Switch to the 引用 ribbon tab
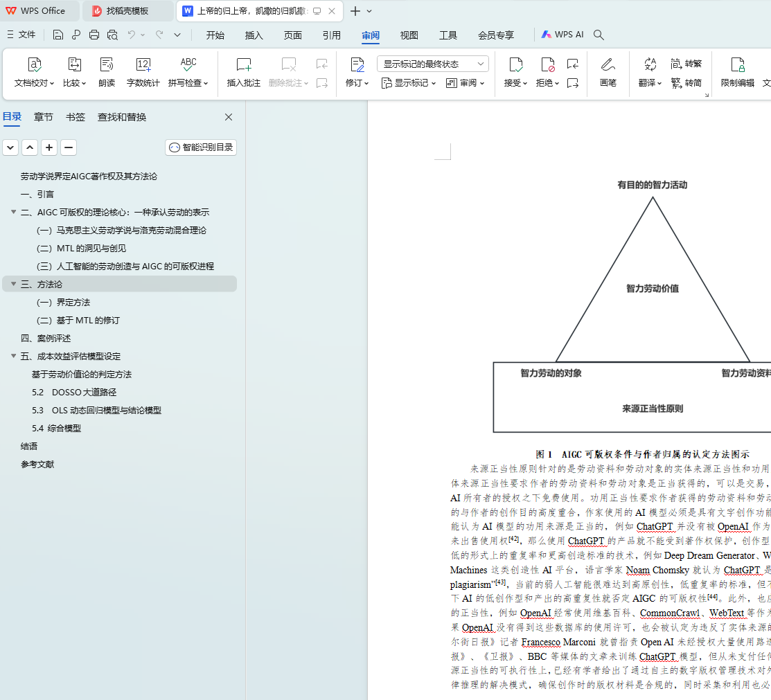This screenshot has width=771, height=700. 332,35
